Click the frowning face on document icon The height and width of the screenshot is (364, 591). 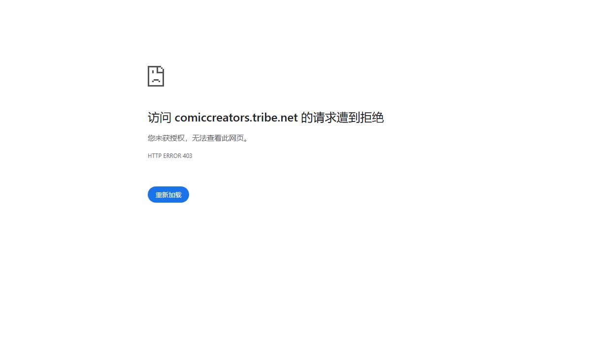pos(156,78)
